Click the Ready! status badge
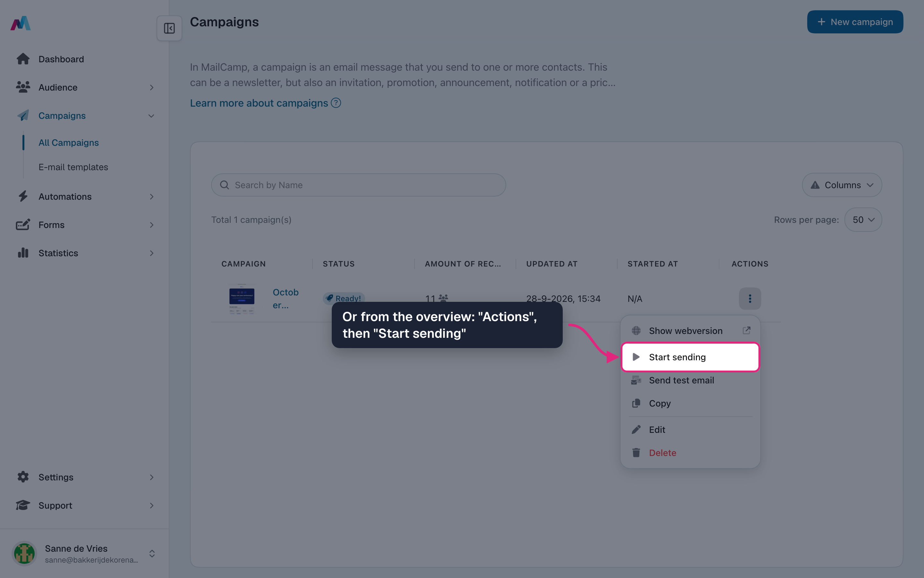This screenshot has height=578, width=924. pyautogui.click(x=344, y=298)
